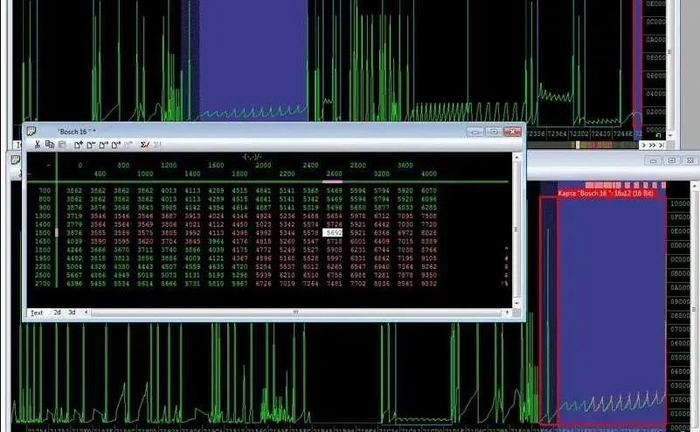Viewport: 700px width, 432px height.
Task: Click the red Карта "Bosch 16" map label
Action: pos(606,193)
